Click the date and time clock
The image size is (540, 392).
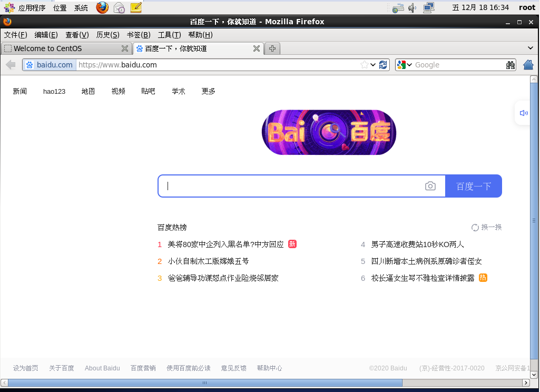click(480, 7)
